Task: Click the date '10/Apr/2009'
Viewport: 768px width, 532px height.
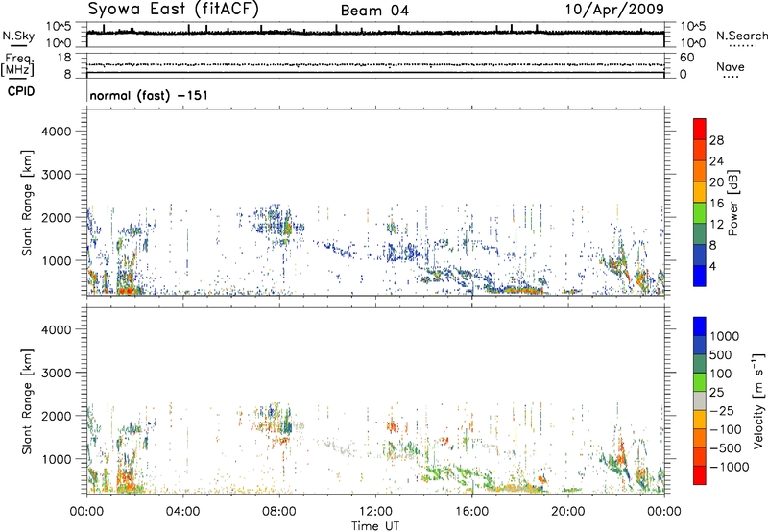Action: tap(614, 10)
